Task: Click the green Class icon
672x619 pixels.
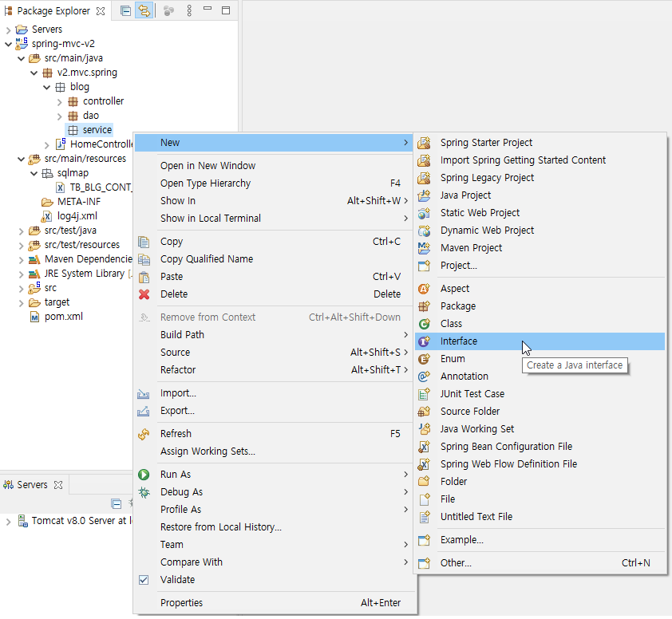Action: [424, 324]
